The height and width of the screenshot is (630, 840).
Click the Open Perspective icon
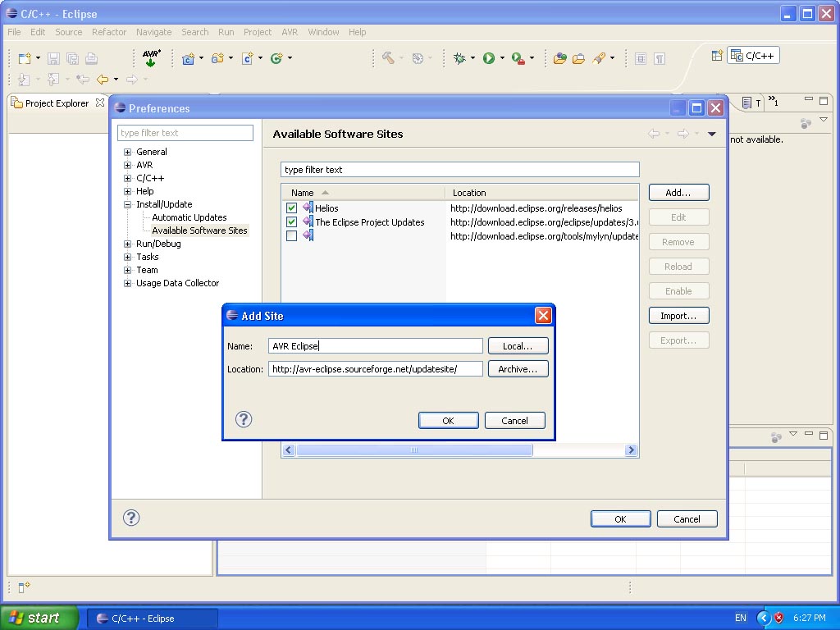point(717,56)
